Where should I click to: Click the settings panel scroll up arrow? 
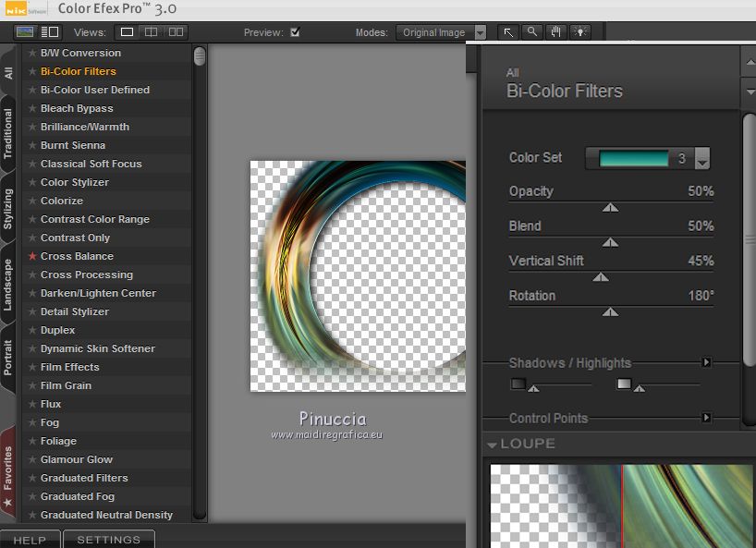[750, 62]
